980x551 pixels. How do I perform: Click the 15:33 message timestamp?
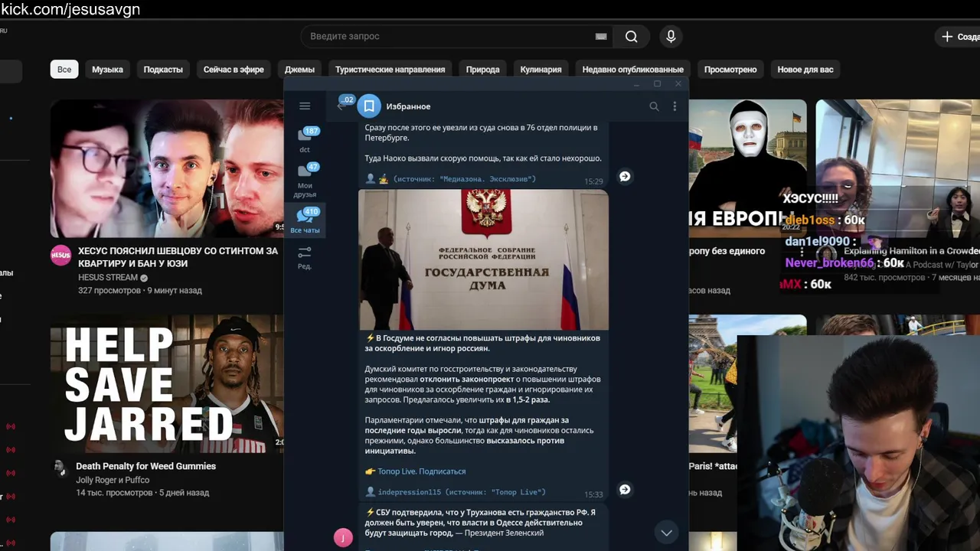coord(593,494)
